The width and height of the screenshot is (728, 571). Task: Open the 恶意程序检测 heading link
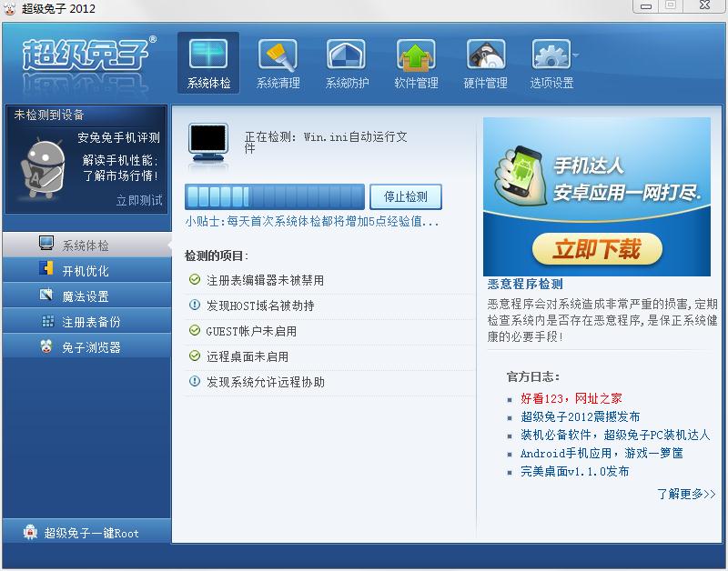click(x=525, y=284)
